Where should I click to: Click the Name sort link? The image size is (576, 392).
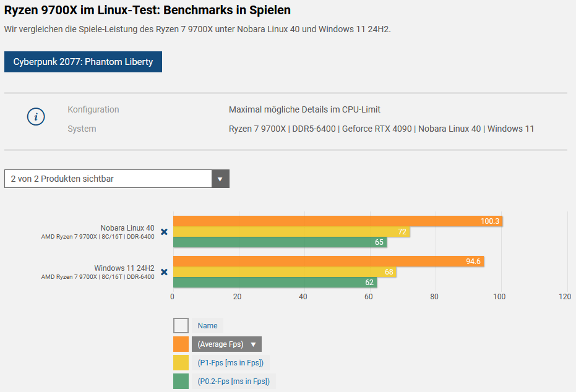click(x=207, y=326)
